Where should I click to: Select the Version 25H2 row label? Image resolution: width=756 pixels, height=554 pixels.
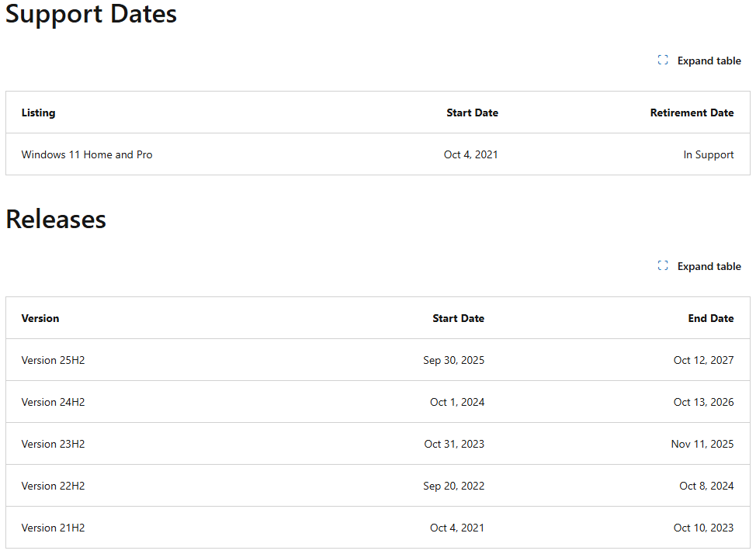coord(53,360)
